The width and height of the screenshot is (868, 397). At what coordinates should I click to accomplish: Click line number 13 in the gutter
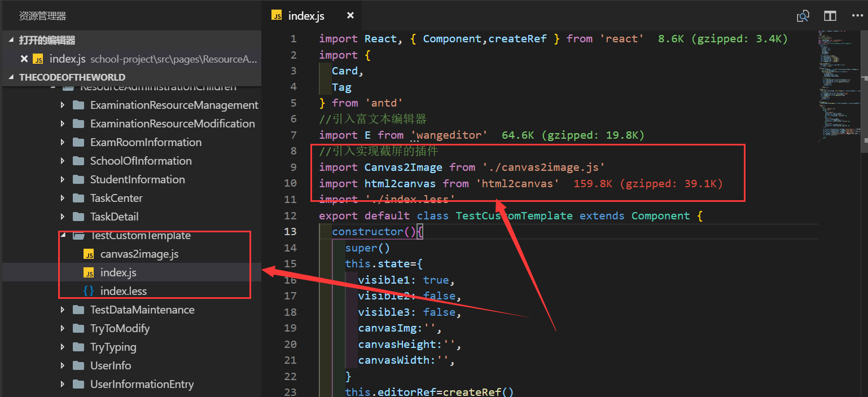point(291,232)
